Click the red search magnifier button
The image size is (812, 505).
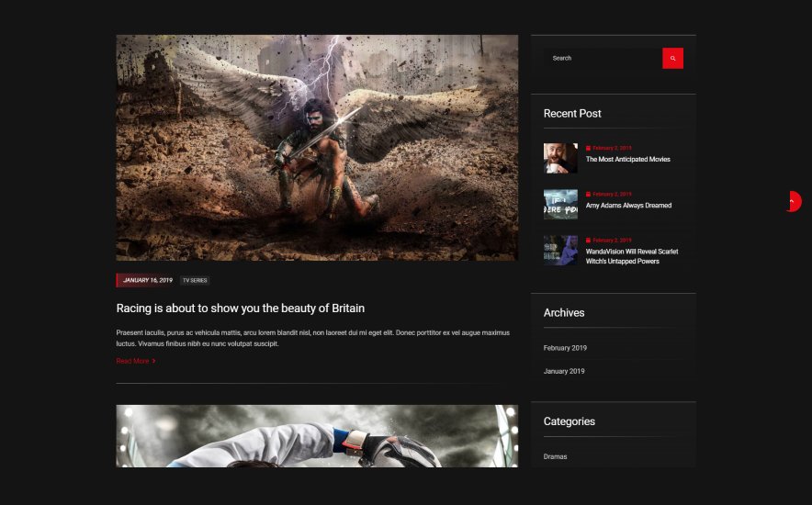pos(672,59)
